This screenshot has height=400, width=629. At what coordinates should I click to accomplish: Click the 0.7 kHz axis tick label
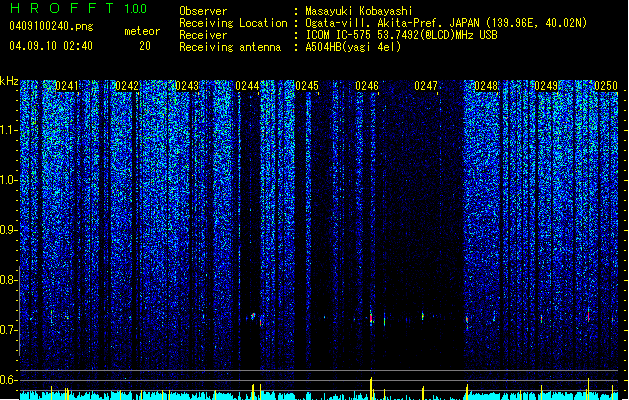9,330
